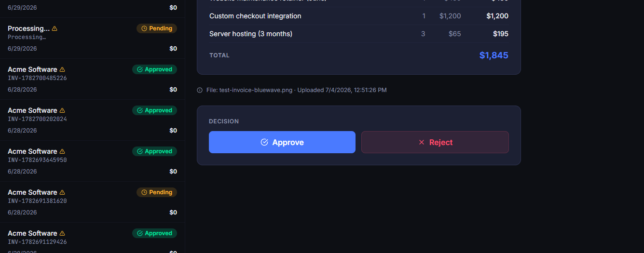Viewport: 644px width, 253px height.
Task: Click the Custom checkout integration line item
Action: click(x=359, y=16)
